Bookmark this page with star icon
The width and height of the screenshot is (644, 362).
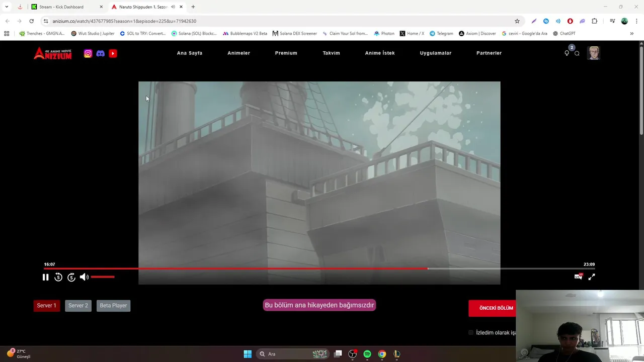[517, 21]
